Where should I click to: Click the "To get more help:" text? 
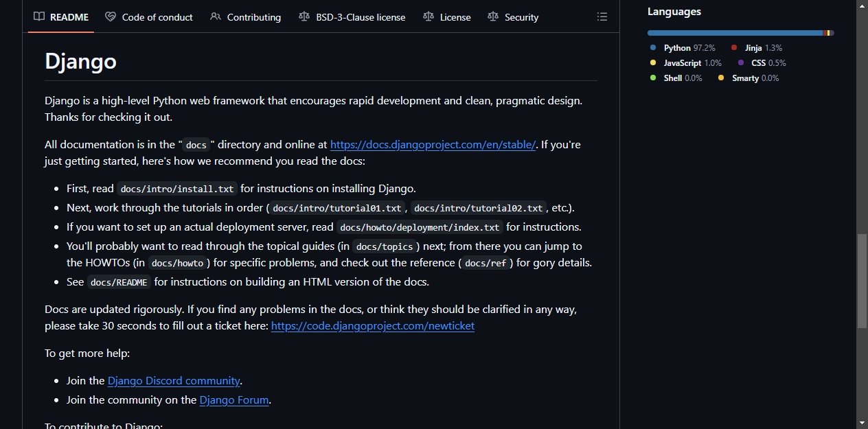pos(87,353)
